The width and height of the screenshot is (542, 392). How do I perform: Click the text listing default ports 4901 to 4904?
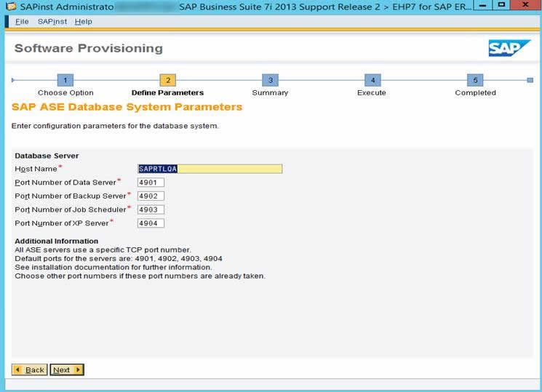[x=119, y=259]
